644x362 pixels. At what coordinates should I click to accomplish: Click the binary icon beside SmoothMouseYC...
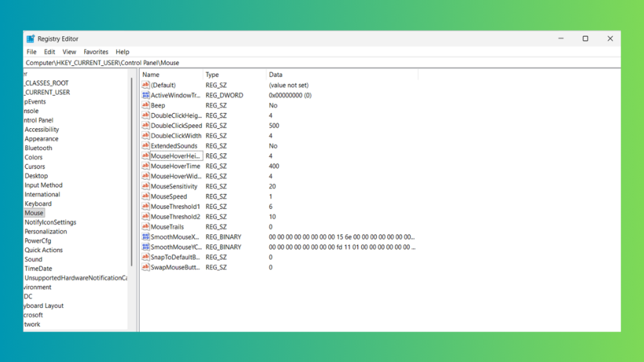(x=145, y=247)
